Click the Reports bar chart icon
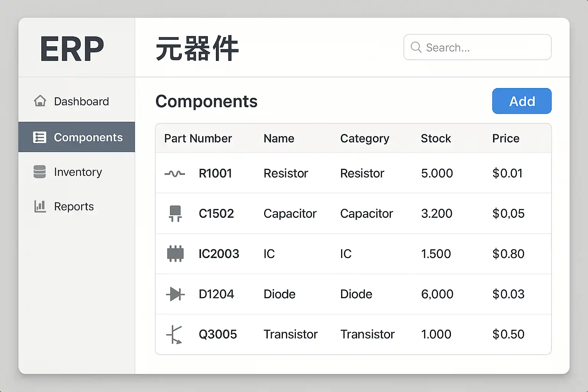The height and width of the screenshot is (392, 588). point(40,206)
